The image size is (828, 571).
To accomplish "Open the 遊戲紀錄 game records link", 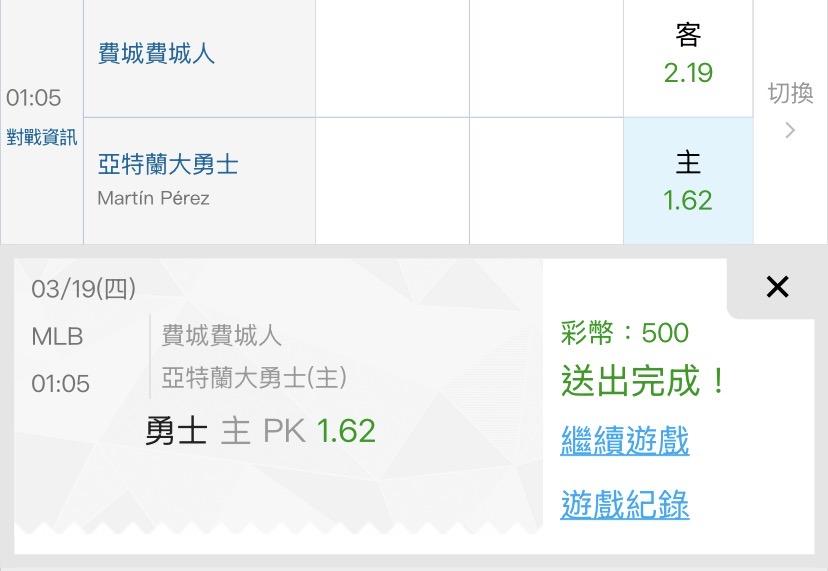I will [x=625, y=504].
